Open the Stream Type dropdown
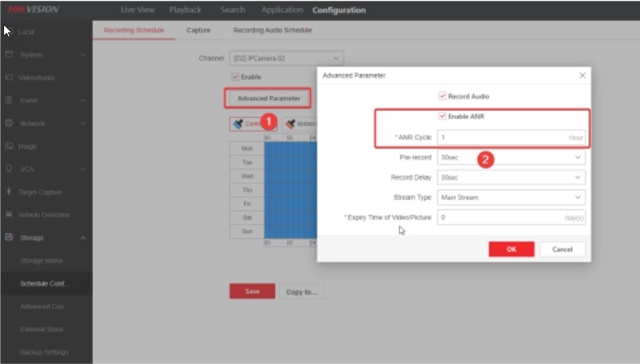Viewport: 640px width, 364px height. click(511, 198)
